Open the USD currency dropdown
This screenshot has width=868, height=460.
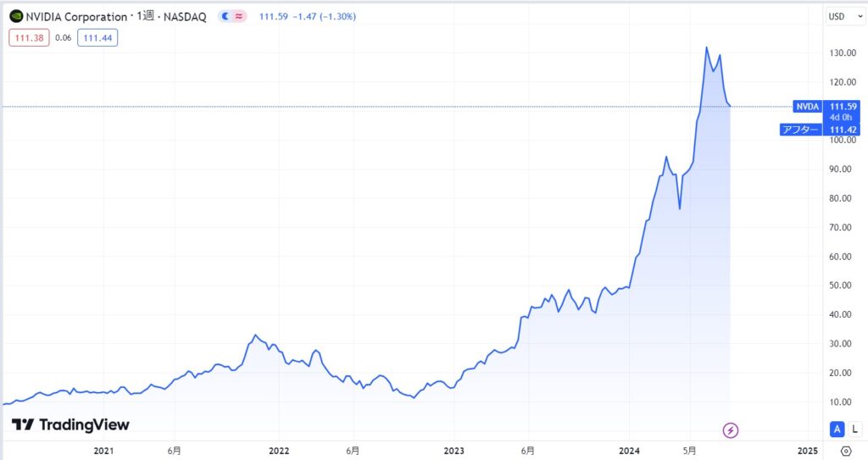(845, 17)
